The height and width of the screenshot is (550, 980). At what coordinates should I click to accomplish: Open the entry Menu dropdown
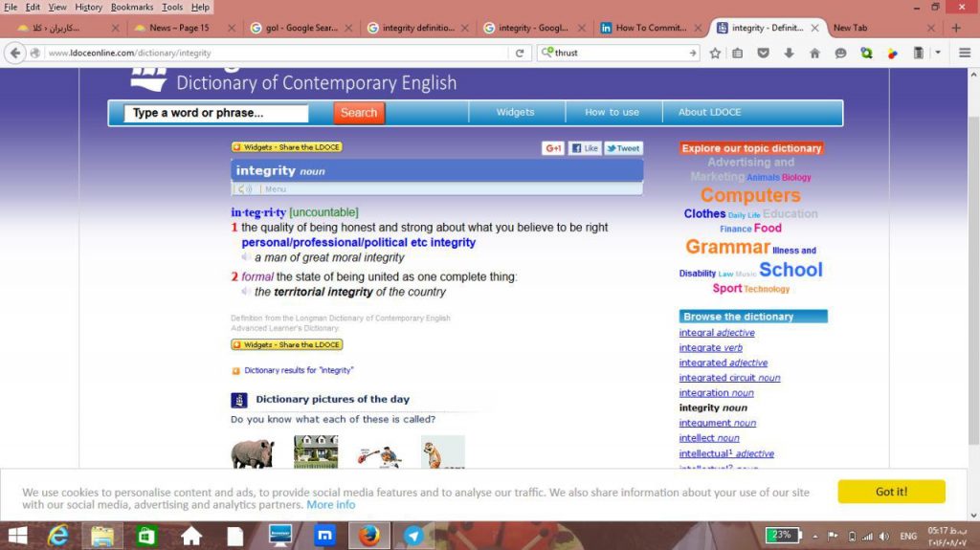pos(275,188)
